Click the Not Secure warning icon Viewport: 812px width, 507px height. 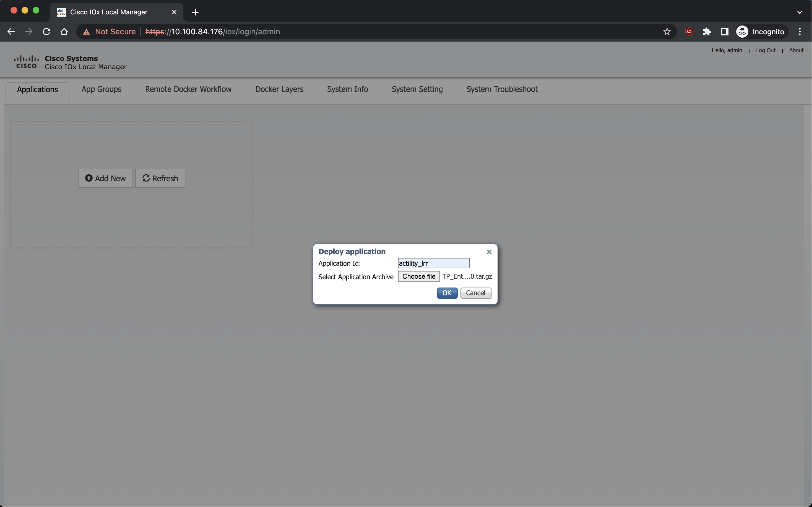(x=87, y=32)
